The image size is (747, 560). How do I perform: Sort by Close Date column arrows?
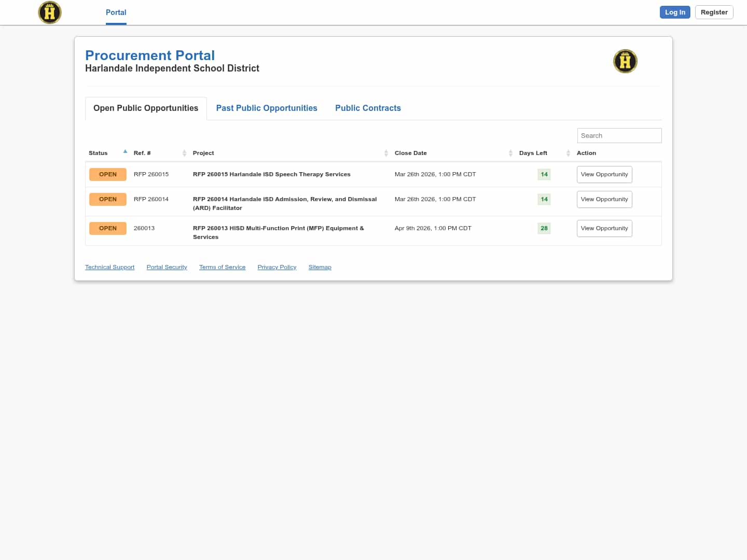point(510,153)
